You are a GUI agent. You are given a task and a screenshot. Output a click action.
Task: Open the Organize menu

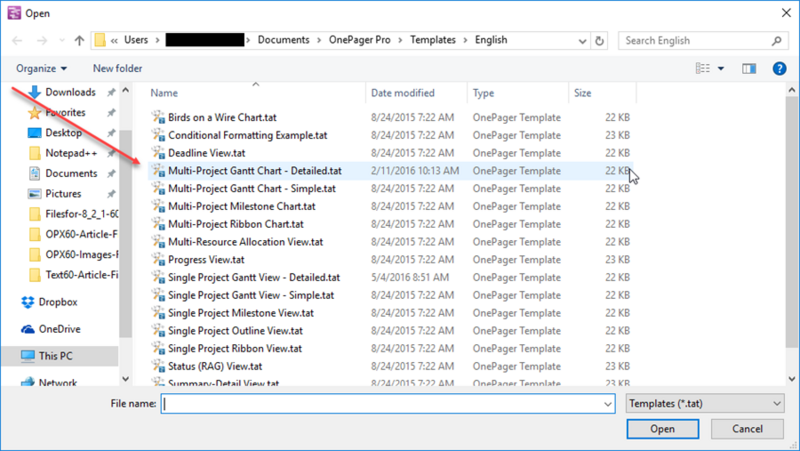point(41,68)
